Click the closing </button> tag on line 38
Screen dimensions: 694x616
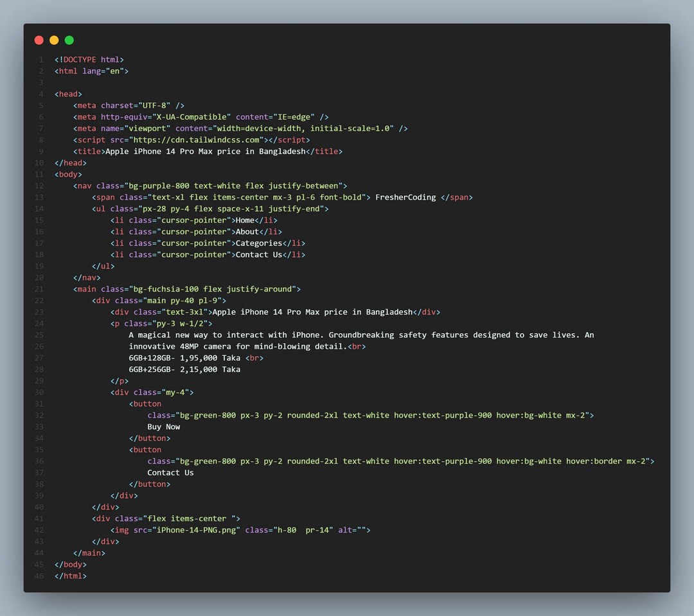[x=150, y=484]
